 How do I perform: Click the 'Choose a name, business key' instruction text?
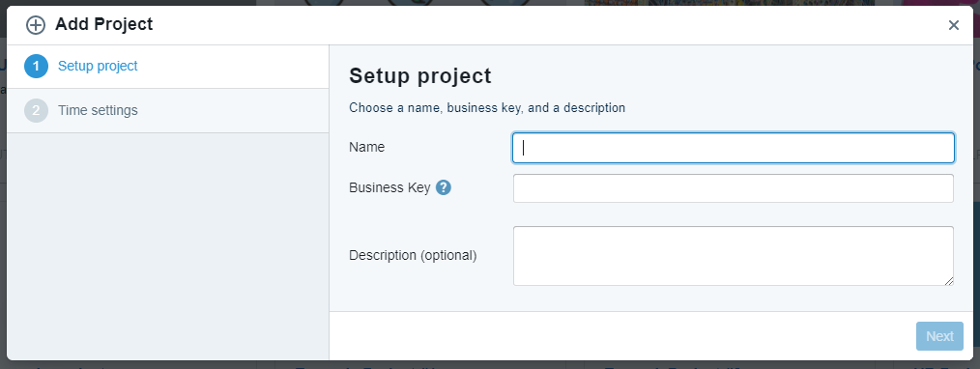tap(487, 108)
